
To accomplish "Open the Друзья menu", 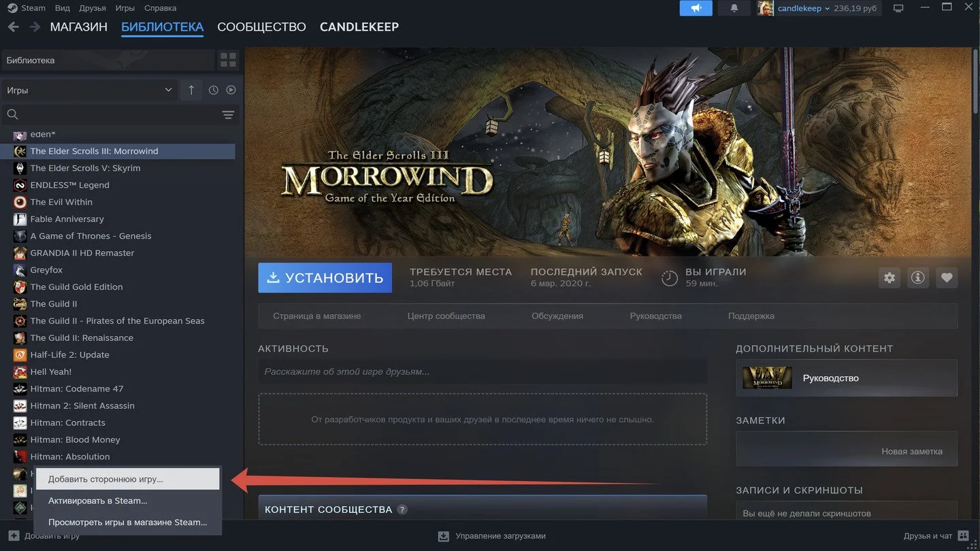I will [93, 8].
